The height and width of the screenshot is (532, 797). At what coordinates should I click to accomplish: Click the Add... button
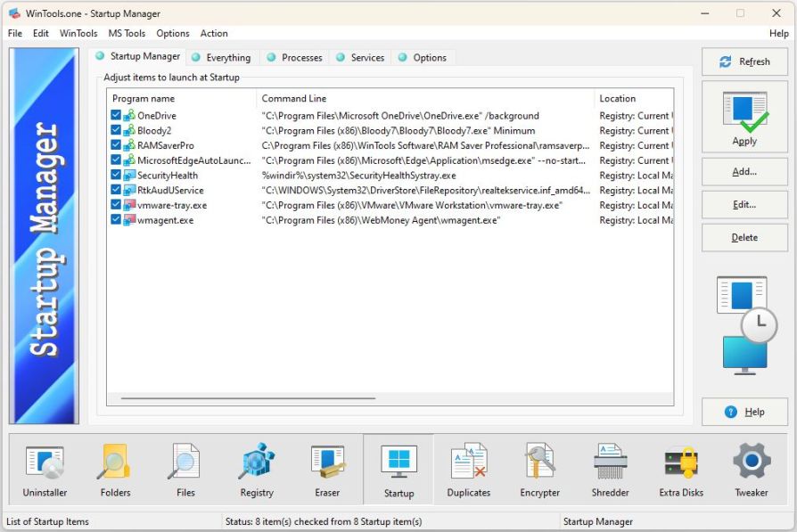(x=744, y=172)
